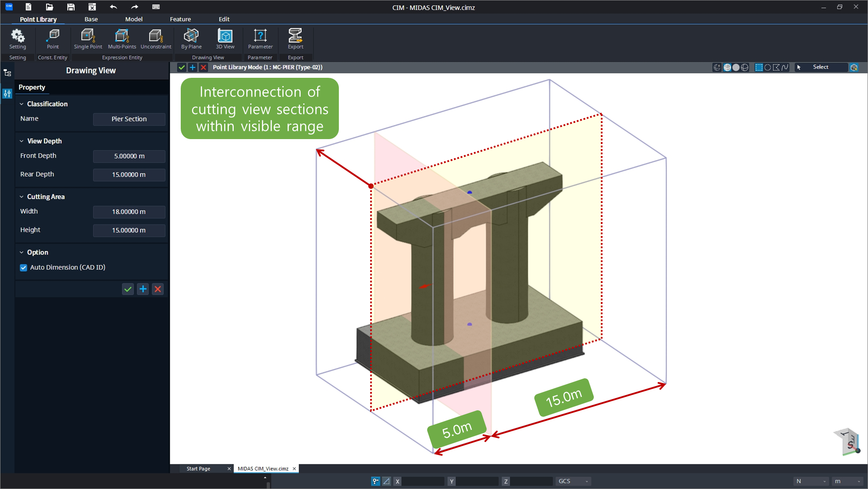Select the Point const. entity tool
This screenshot has height=489, width=868.
(53, 39)
